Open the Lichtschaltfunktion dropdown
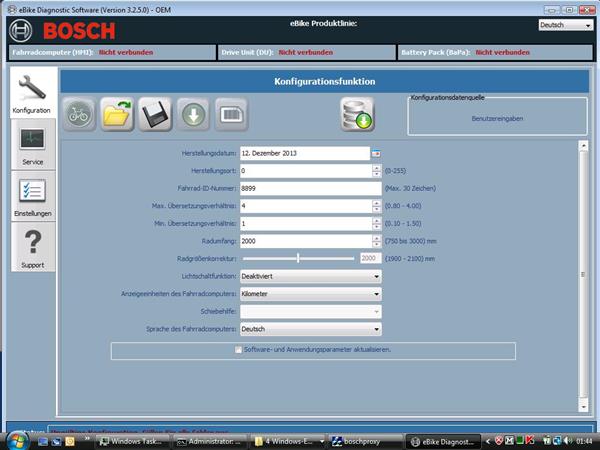This screenshot has height=450, width=600. [x=311, y=276]
